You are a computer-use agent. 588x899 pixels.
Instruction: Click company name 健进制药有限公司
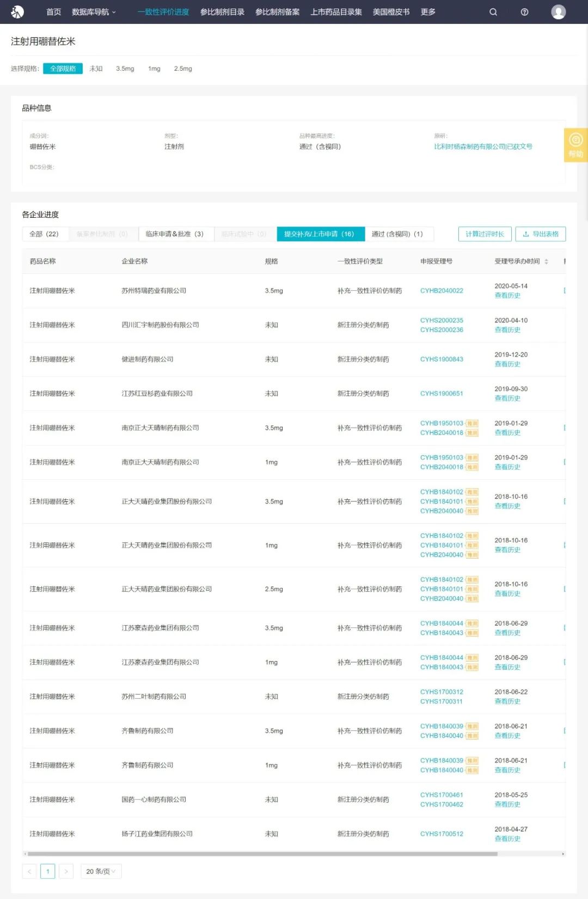pyautogui.click(x=147, y=359)
